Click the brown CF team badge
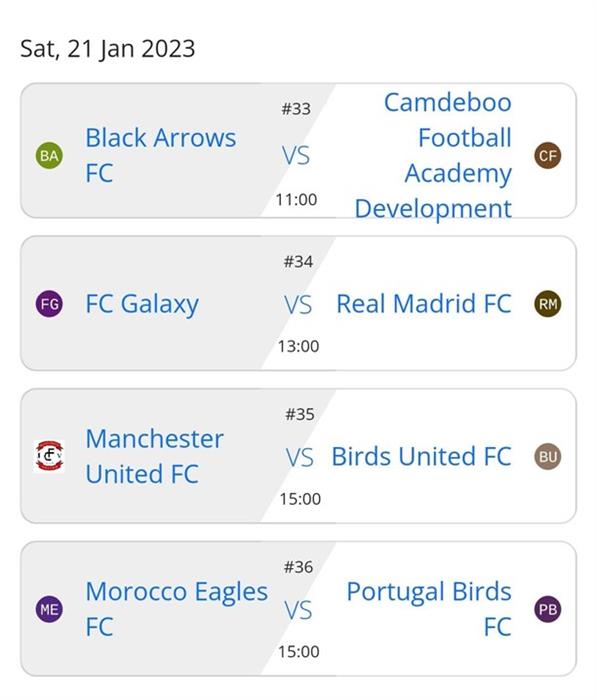This screenshot has width=597, height=700. tap(548, 155)
